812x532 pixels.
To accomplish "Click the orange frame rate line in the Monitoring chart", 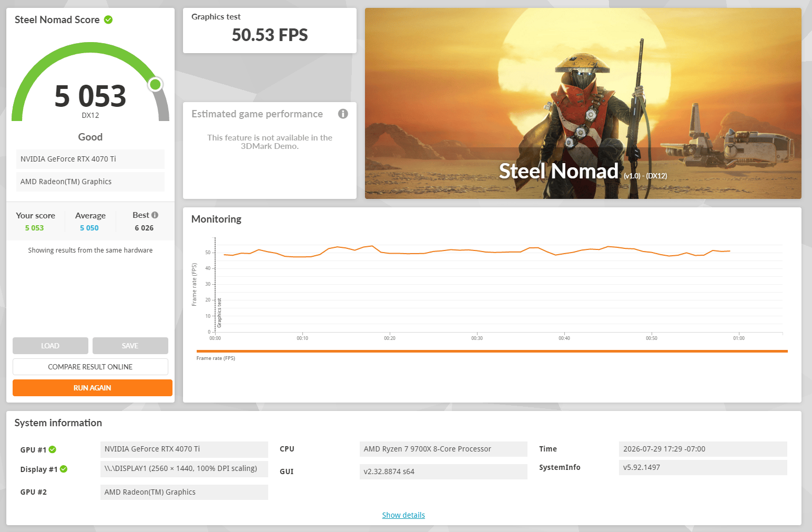I will pyautogui.click(x=477, y=250).
